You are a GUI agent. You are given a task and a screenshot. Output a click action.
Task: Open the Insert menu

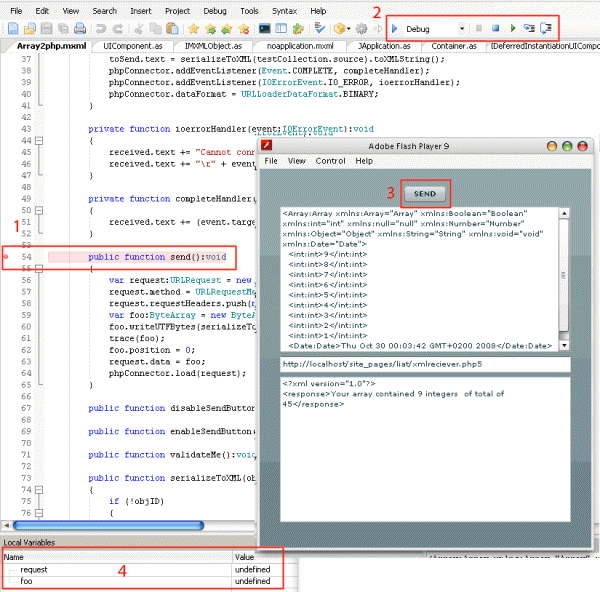click(141, 11)
